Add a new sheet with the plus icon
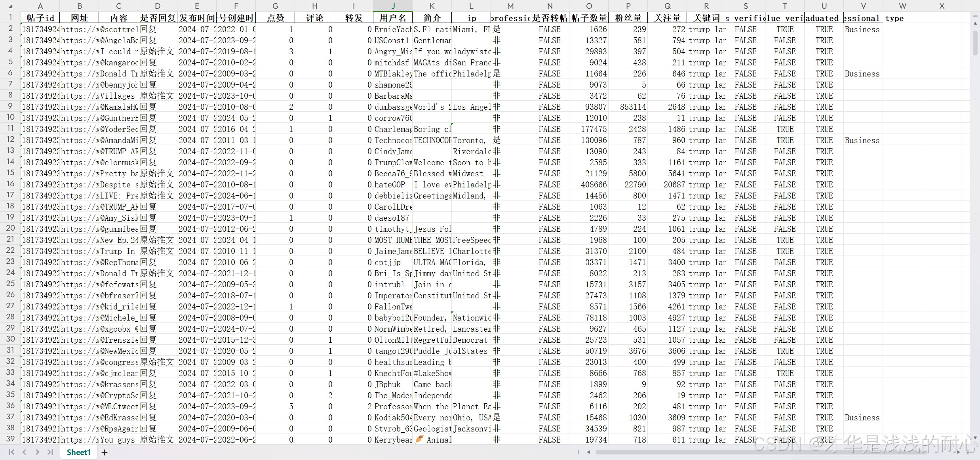 coord(105,452)
